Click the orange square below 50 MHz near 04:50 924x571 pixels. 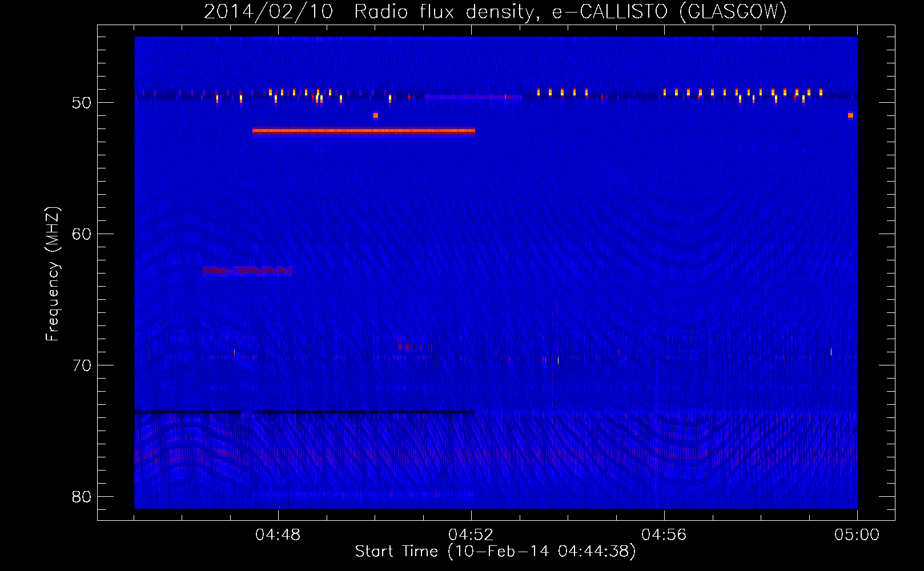coord(375,115)
